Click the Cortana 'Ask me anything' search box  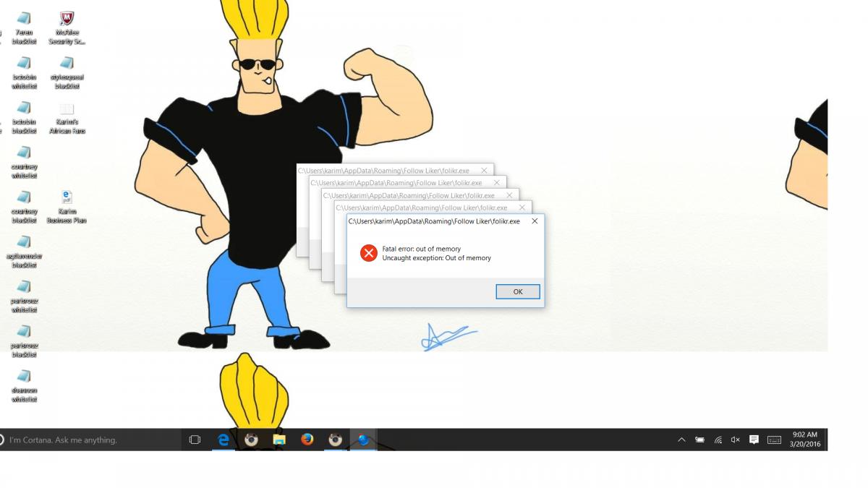pyautogui.click(x=90, y=440)
